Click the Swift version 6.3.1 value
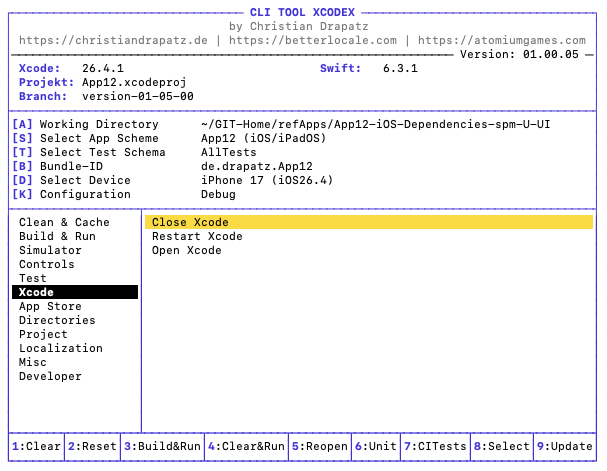Image resolution: width=607 pixels, height=471 pixels. pos(401,68)
